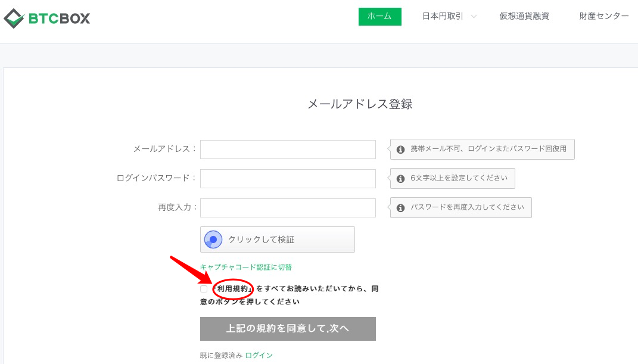Focus the 再度入力 password field
The height and width of the screenshot is (364, 638).
coord(288,208)
